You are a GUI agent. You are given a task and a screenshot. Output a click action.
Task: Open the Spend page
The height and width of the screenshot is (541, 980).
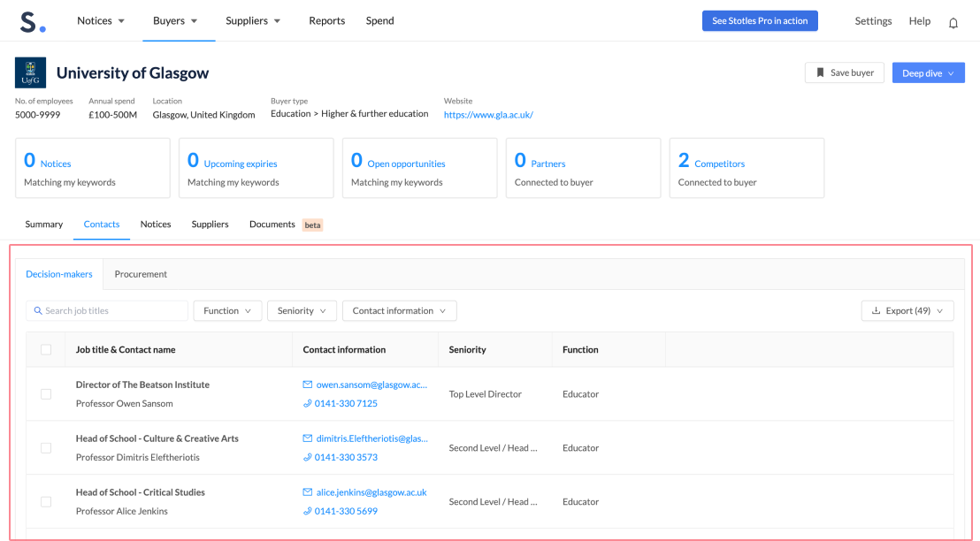tap(380, 20)
